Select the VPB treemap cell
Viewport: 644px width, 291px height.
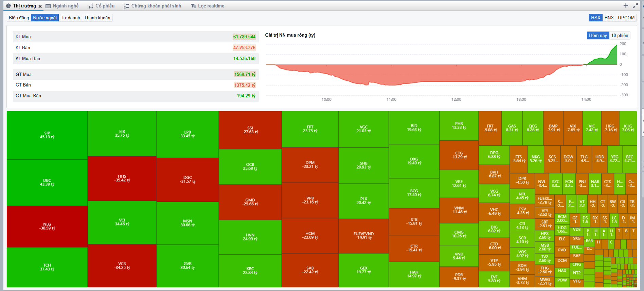tap(310, 200)
